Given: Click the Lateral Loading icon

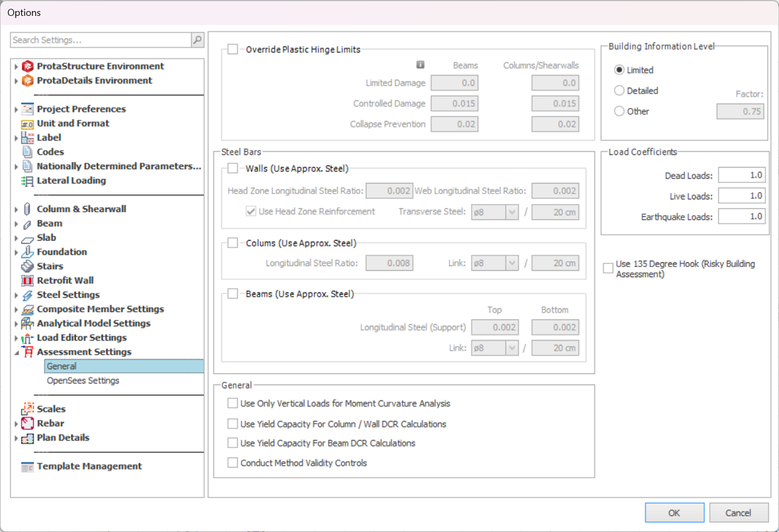Looking at the screenshot, I should [x=27, y=181].
